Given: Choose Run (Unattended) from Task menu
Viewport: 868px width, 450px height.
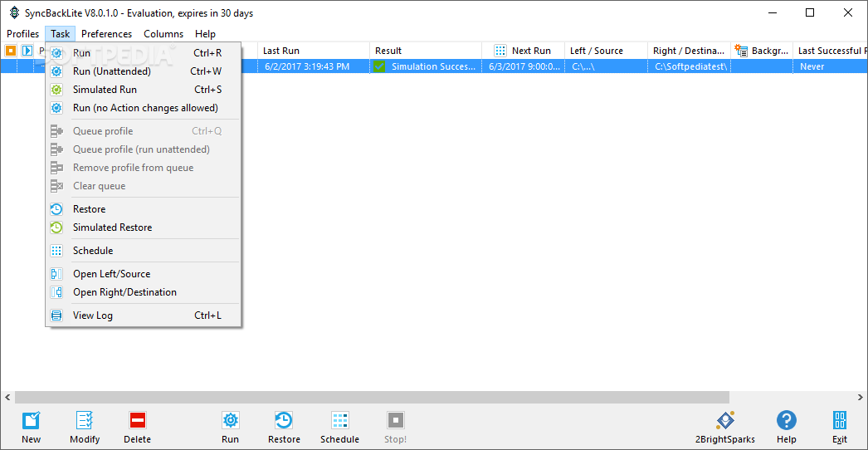Looking at the screenshot, I should pos(144,71).
